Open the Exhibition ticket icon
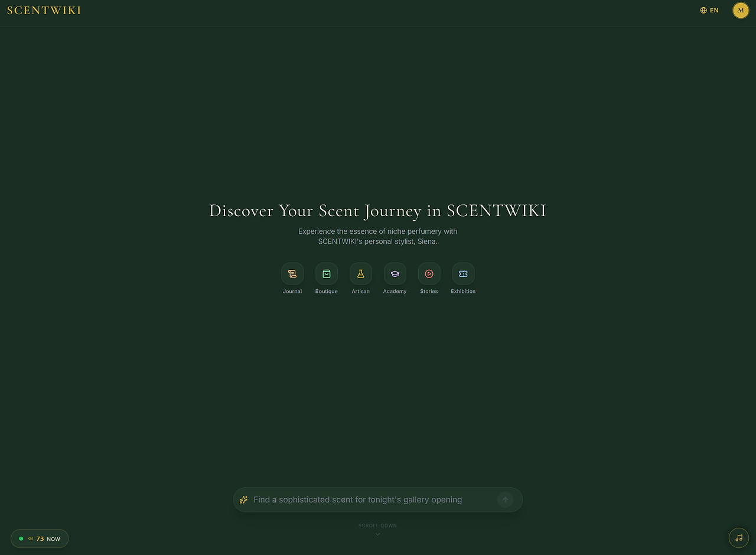 [463, 273]
